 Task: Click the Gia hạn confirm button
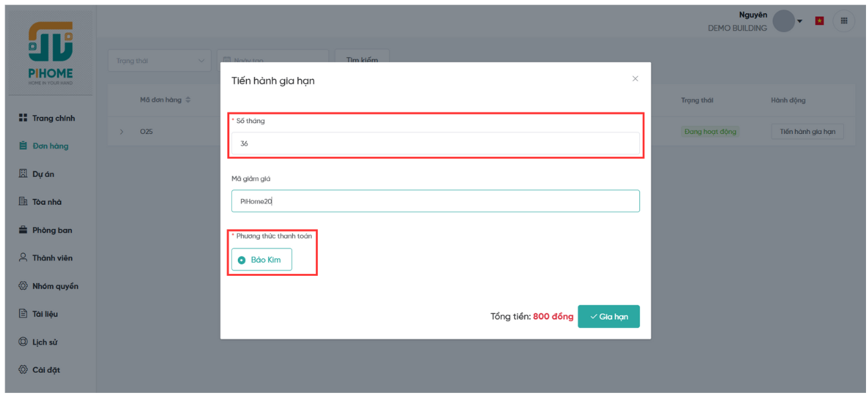[x=608, y=317]
